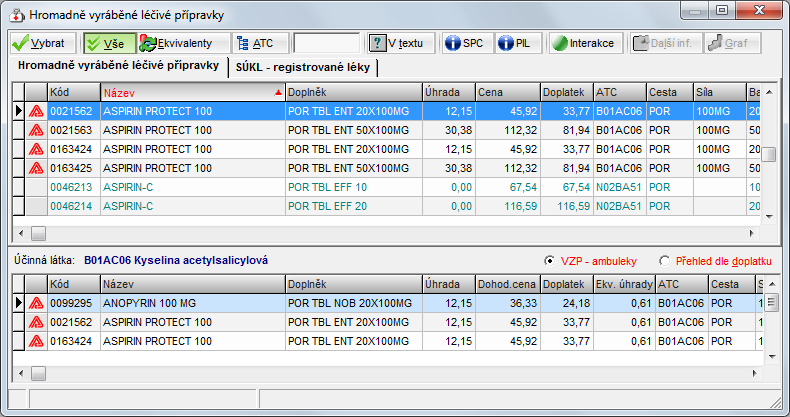The width and height of the screenshot is (790, 417).
Task: Sort upper table by Kód column header
Action: coord(74,92)
